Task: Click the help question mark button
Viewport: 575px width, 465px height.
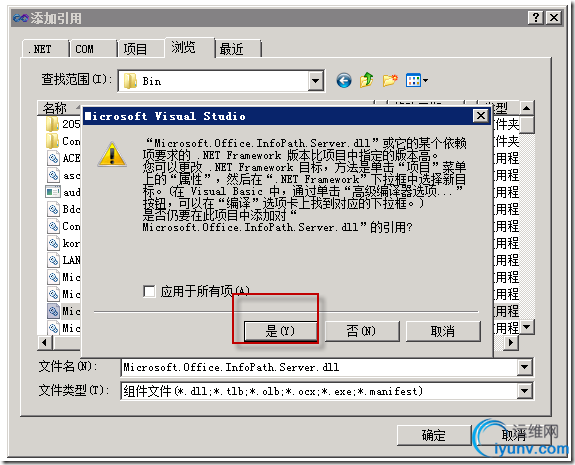Action: [535, 17]
